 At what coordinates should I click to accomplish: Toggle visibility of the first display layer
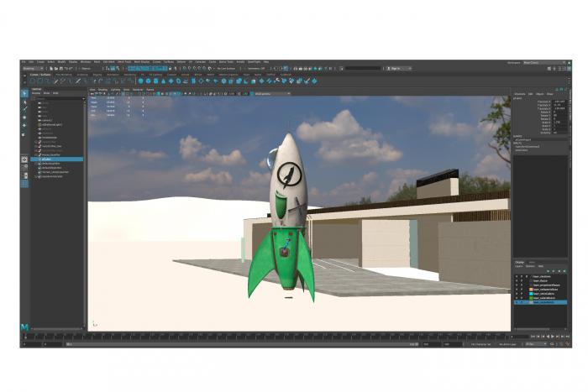(517, 275)
